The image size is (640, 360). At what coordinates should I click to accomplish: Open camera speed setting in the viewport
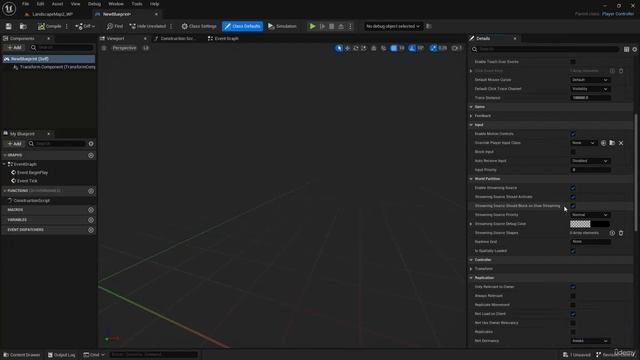click(x=457, y=48)
